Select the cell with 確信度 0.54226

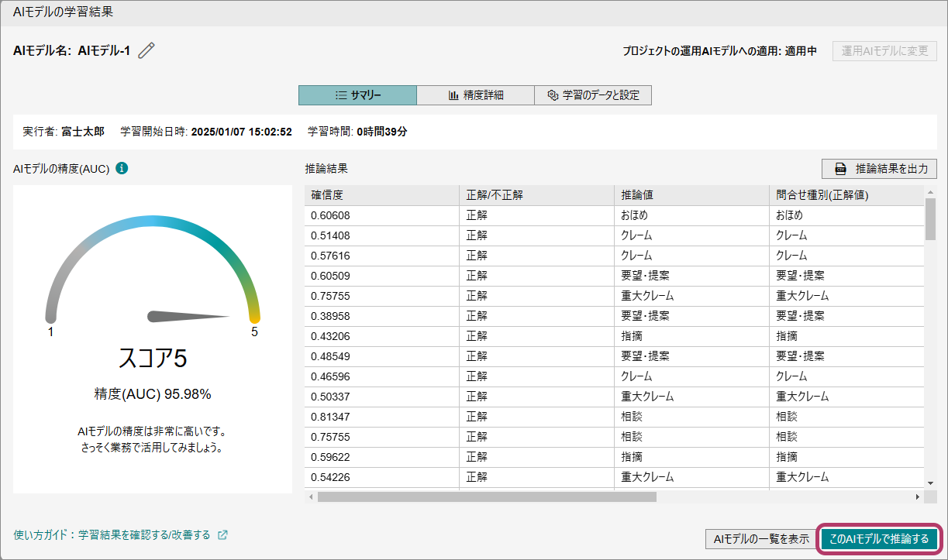(381, 477)
